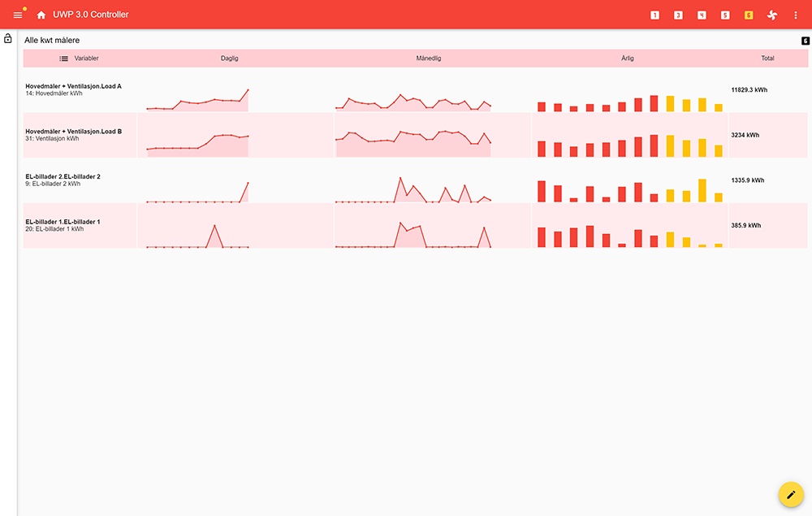Go to the Home page

pos(41,15)
